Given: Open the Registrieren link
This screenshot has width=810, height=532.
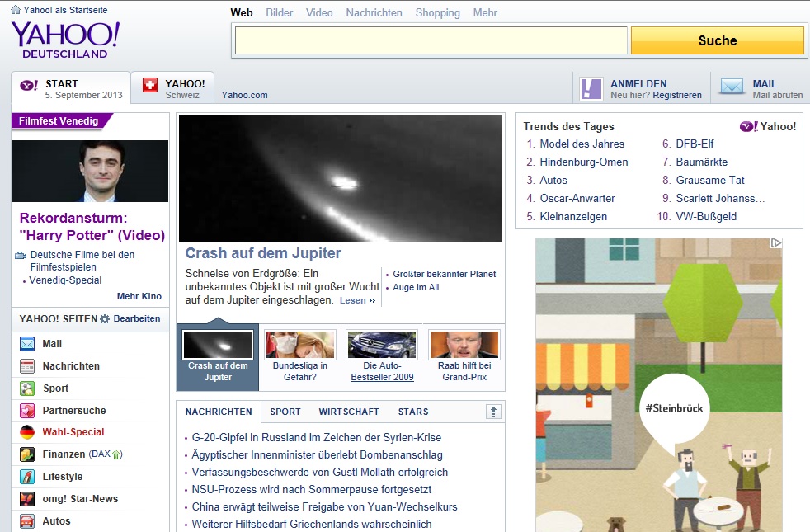Looking at the screenshot, I should click(x=677, y=95).
